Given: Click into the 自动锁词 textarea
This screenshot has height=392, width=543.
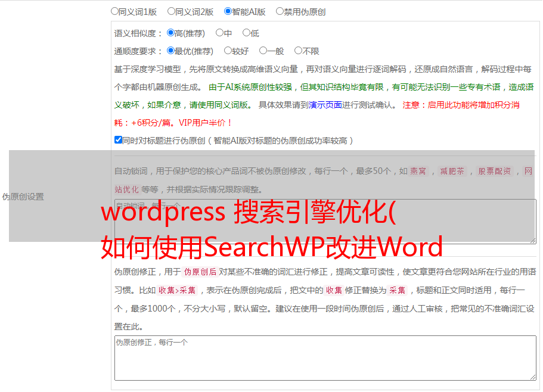Looking at the screenshot, I should [x=325, y=222].
